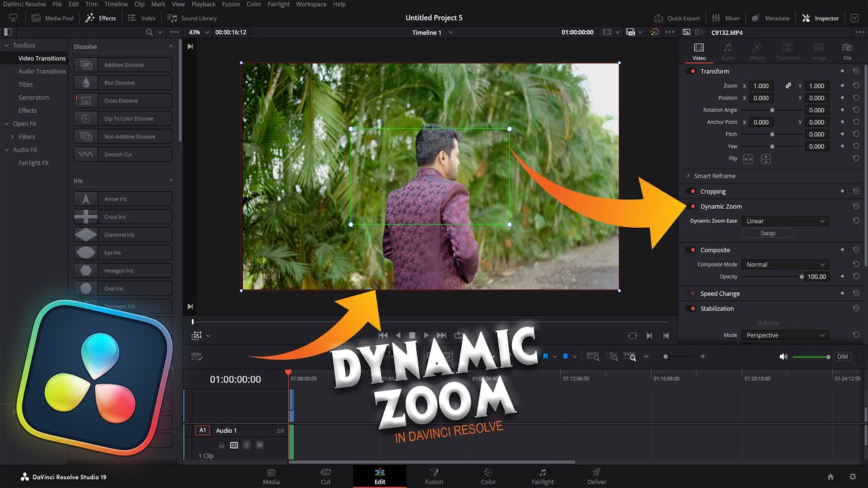Mute the Audio 1 track

(x=259, y=445)
